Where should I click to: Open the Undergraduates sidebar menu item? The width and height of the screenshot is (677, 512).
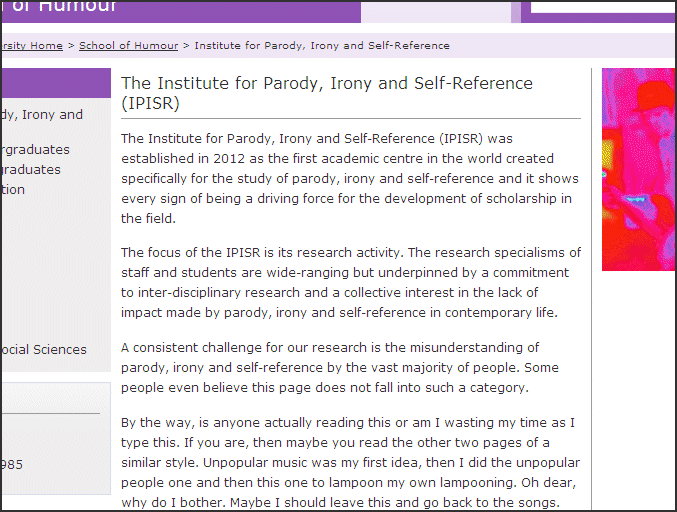click(35, 150)
